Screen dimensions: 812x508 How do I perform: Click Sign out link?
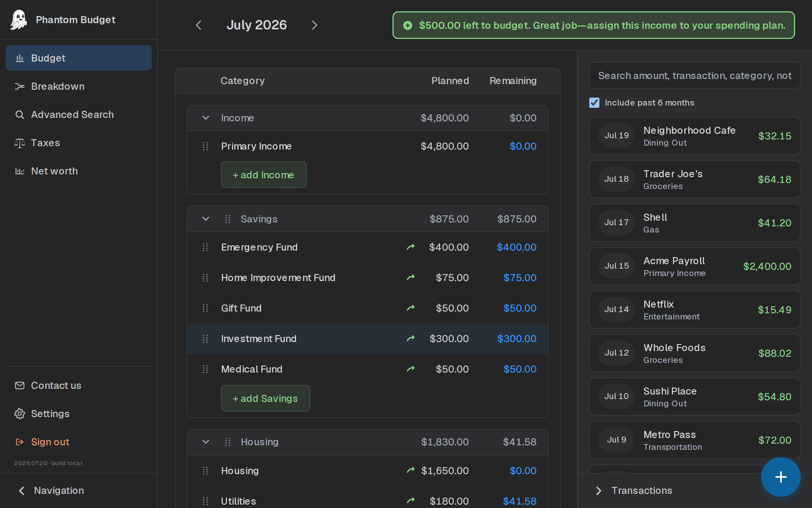click(x=78, y=442)
